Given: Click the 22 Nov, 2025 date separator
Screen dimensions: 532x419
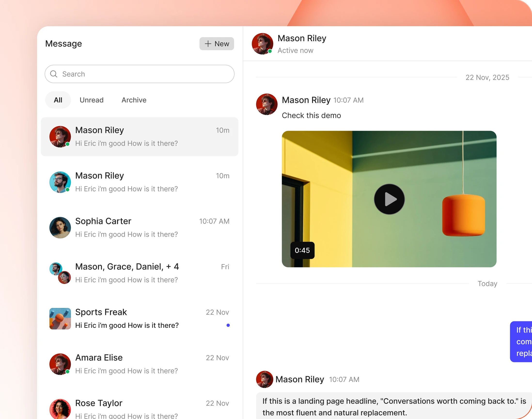Looking at the screenshot, I should click(x=487, y=77).
